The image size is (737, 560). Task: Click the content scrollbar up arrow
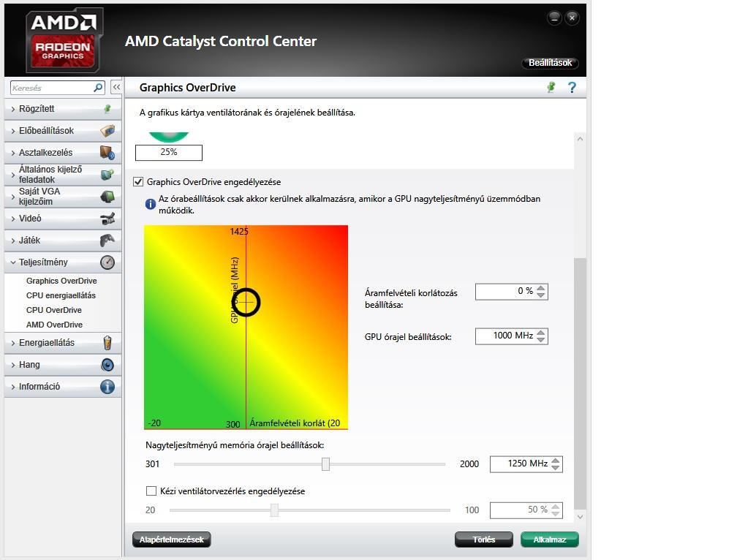pos(580,139)
